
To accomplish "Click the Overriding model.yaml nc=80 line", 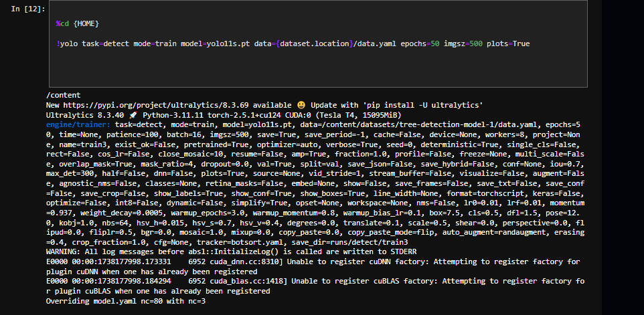I will tap(126, 301).
